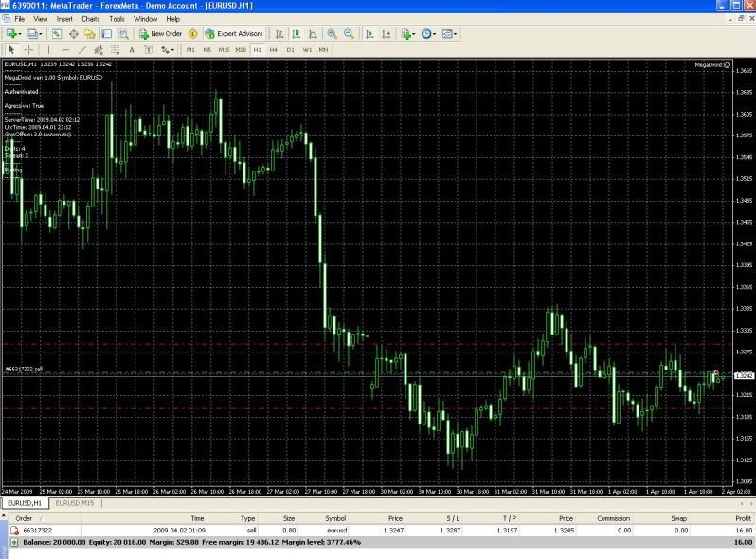Toggle the Terminal panel icon
756x559 pixels.
coord(106,34)
